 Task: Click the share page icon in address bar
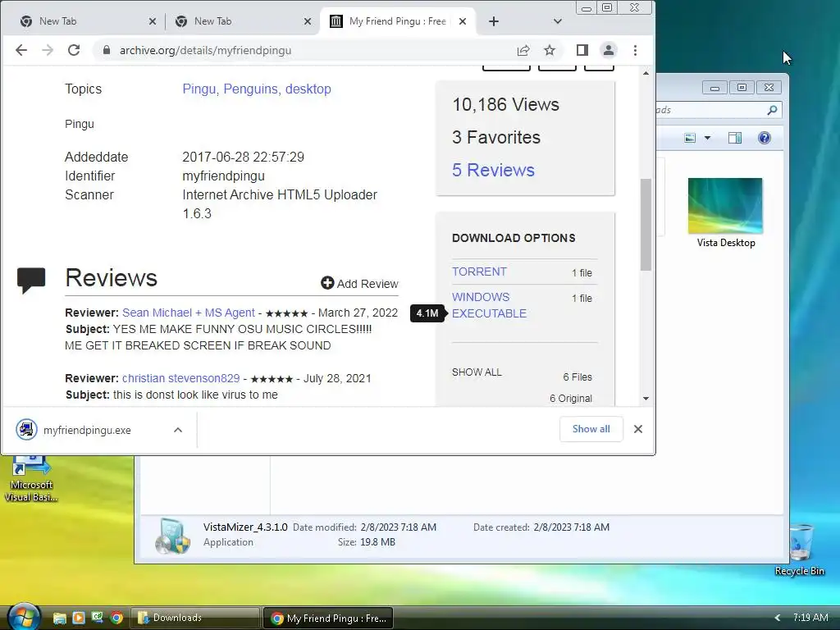coord(523,50)
